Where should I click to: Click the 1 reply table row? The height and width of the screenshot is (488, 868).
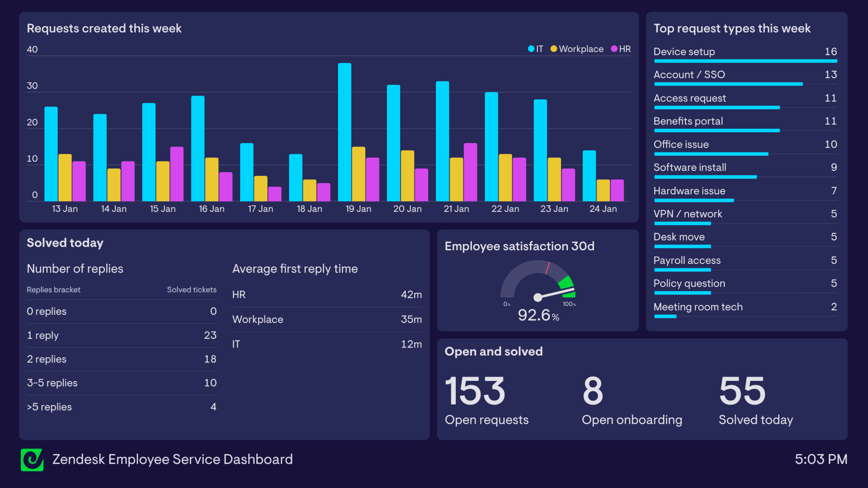click(121, 335)
